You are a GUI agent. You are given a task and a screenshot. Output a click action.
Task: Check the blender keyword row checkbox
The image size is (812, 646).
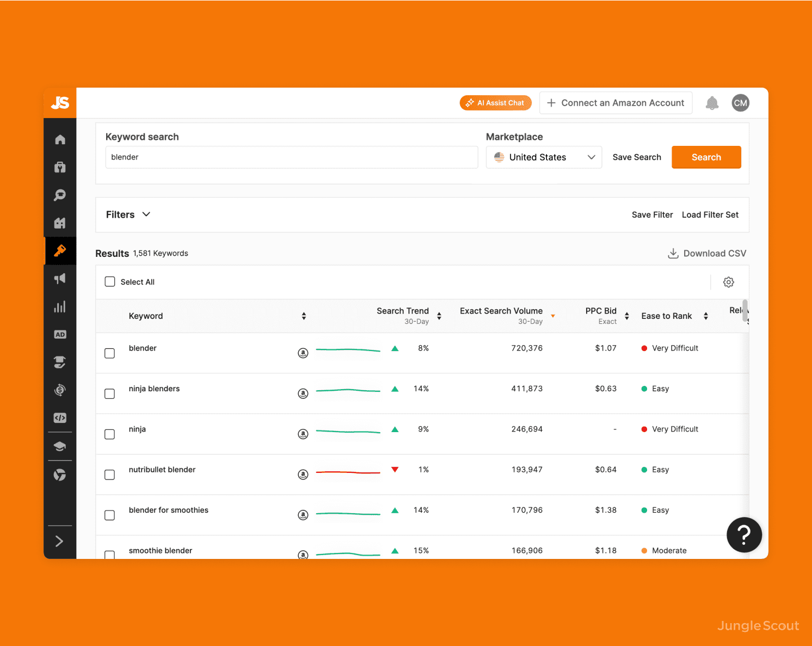(109, 353)
